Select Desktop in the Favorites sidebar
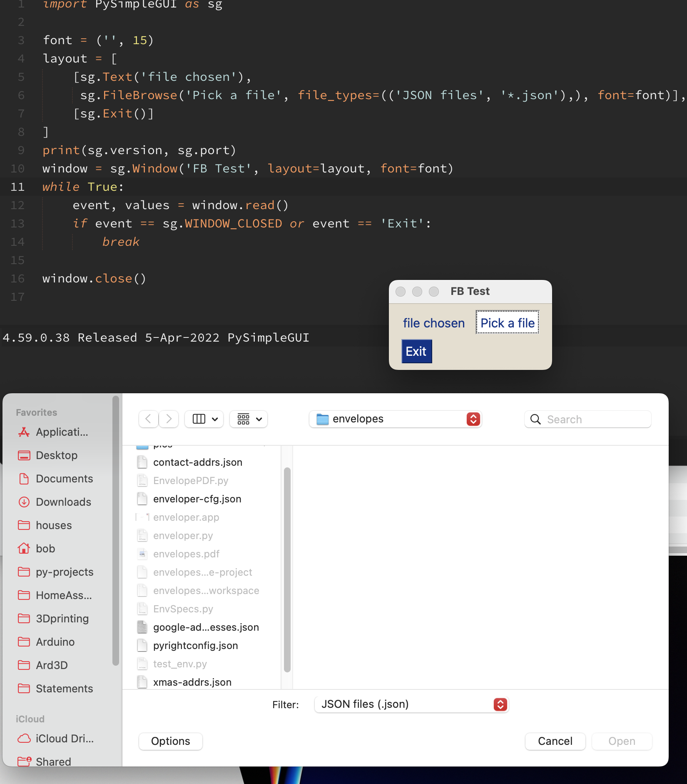The width and height of the screenshot is (687, 784). pyautogui.click(x=57, y=455)
